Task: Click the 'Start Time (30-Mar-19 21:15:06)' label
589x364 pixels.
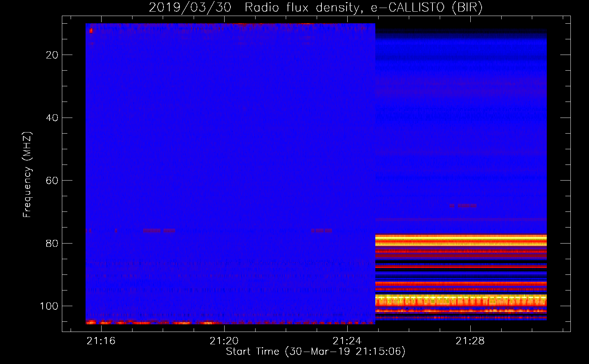Action: click(315, 352)
